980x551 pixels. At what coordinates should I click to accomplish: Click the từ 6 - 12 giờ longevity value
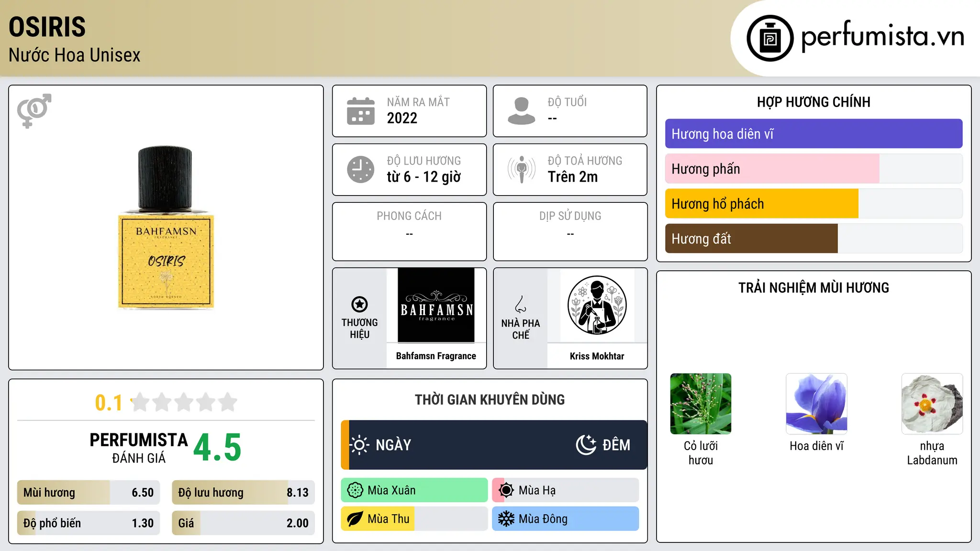pos(424,177)
